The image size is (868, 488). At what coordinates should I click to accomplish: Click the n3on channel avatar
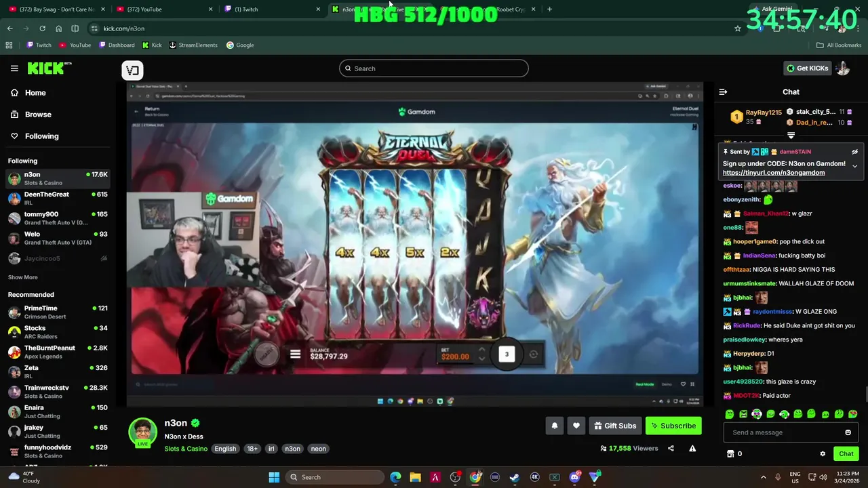click(142, 432)
